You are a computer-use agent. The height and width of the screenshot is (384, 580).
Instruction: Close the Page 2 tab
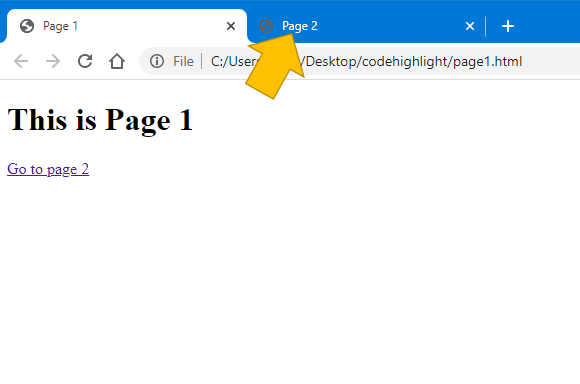coord(470,26)
